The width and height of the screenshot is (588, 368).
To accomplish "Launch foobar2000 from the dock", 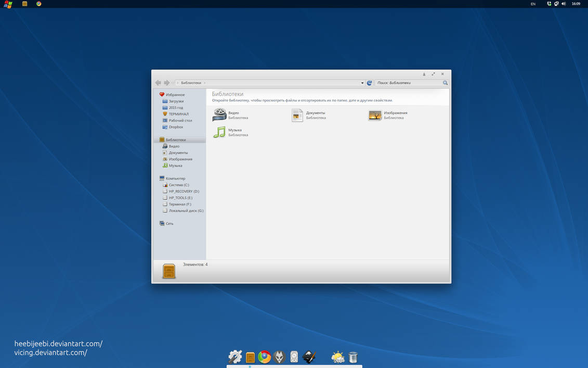I will click(x=279, y=357).
